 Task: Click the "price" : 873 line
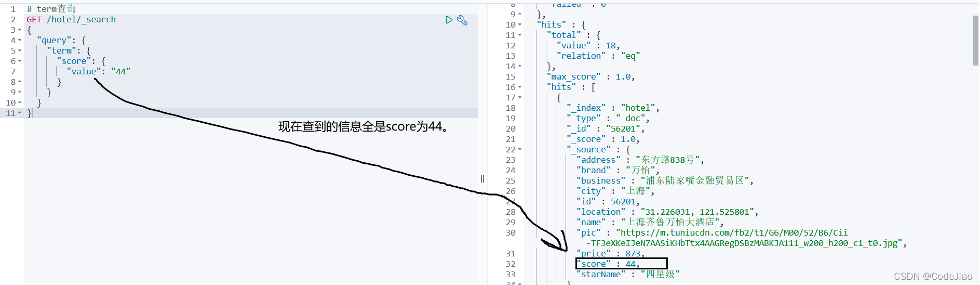(x=610, y=253)
